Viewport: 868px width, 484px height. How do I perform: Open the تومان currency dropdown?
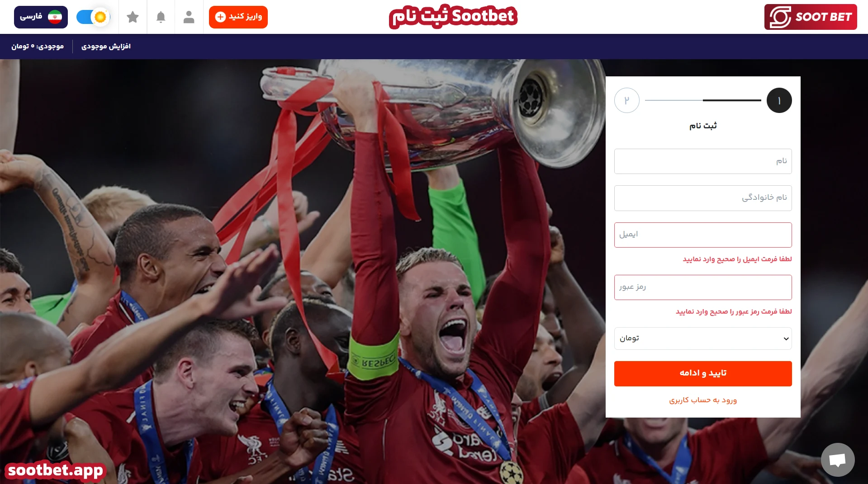(x=703, y=338)
